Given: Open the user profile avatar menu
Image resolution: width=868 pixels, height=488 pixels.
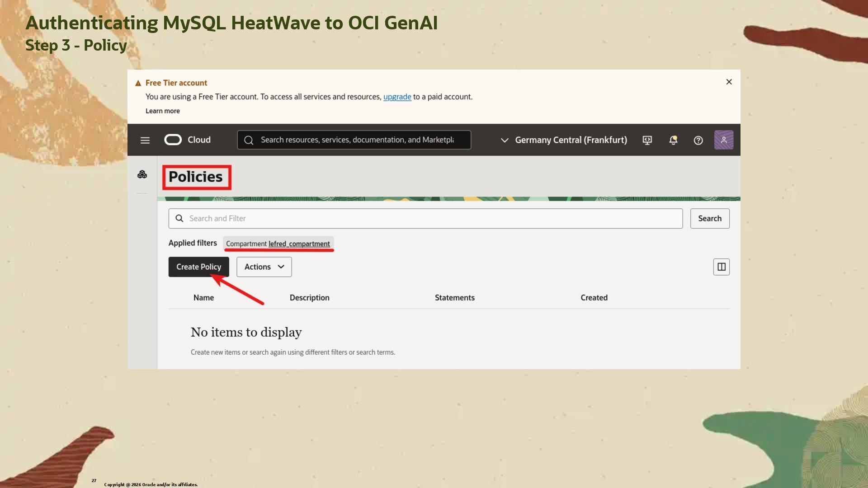Looking at the screenshot, I should point(723,140).
